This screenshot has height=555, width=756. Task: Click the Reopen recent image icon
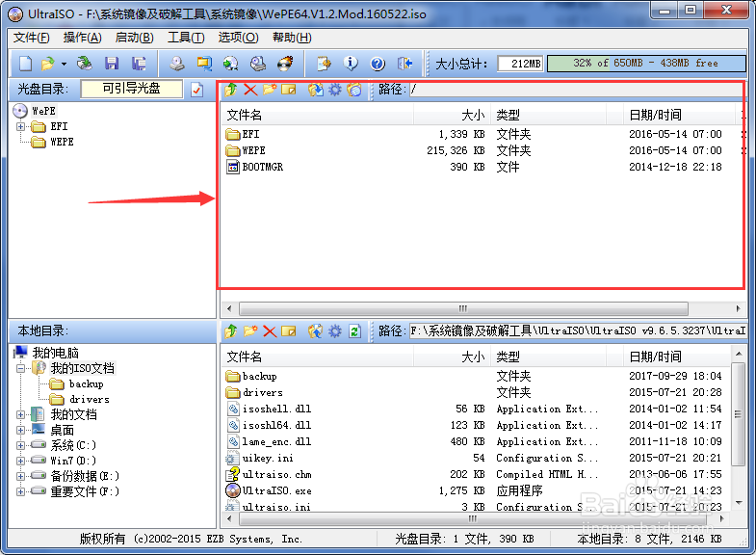click(85, 64)
